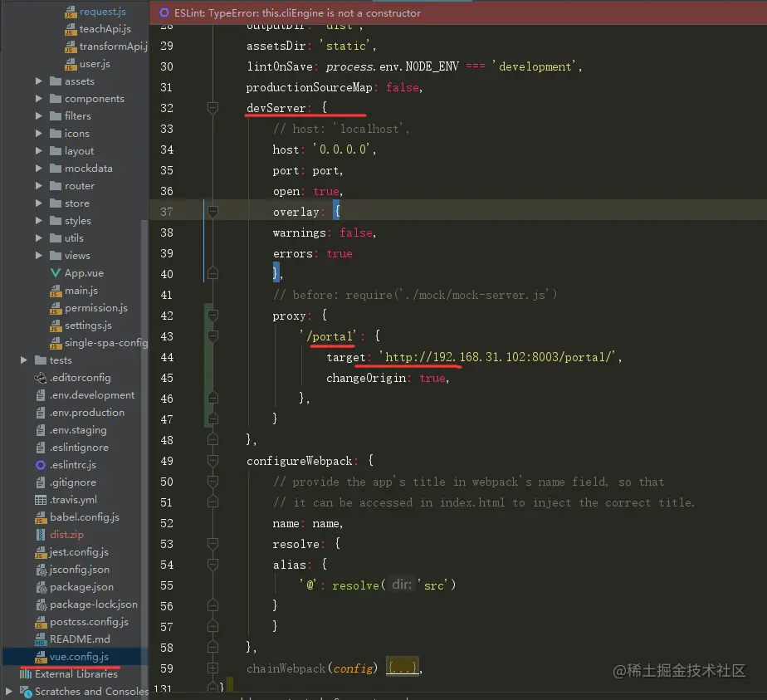Click the '0.0.0.0' host value
The height and width of the screenshot is (700, 767).
pyautogui.click(x=343, y=149)
